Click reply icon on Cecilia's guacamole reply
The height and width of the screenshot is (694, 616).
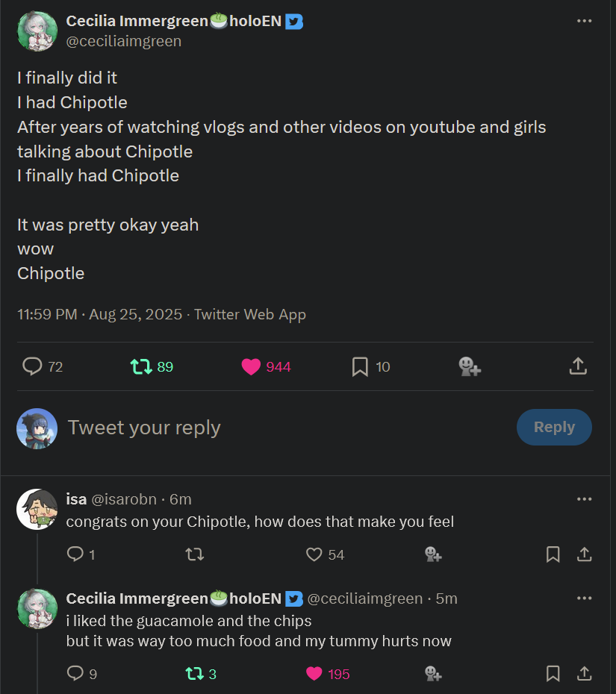point(75,674)
